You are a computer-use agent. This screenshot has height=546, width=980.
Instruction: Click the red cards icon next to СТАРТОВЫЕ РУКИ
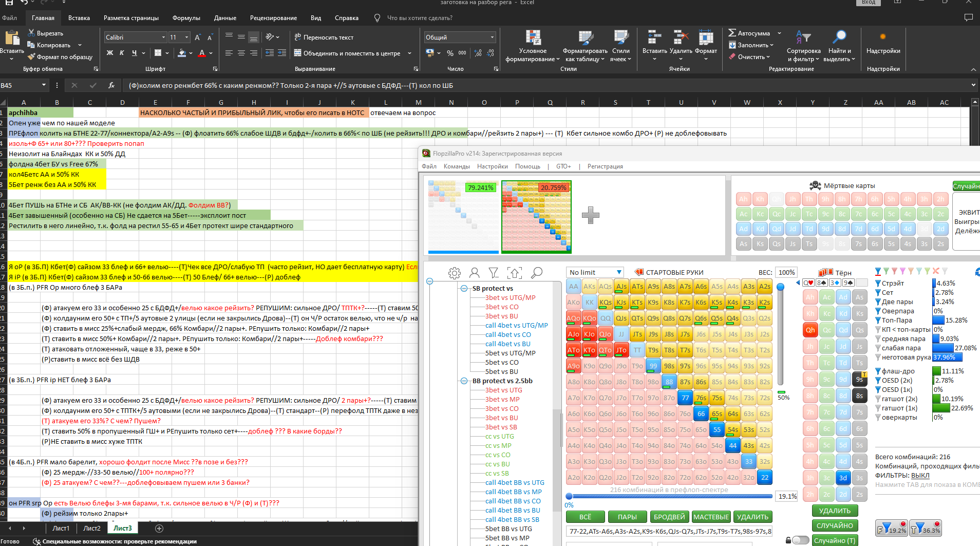click(x=639, y=272)
